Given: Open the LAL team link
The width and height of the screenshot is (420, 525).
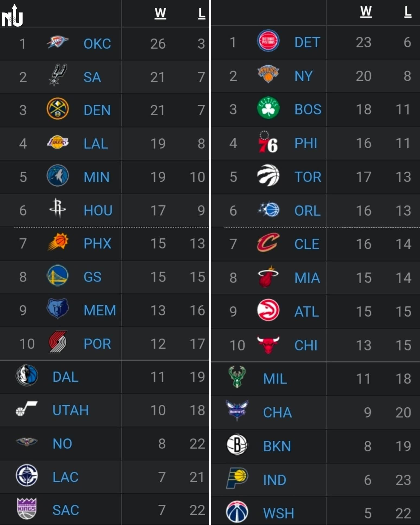Looking at the screenshot, I should pos(96,143).
